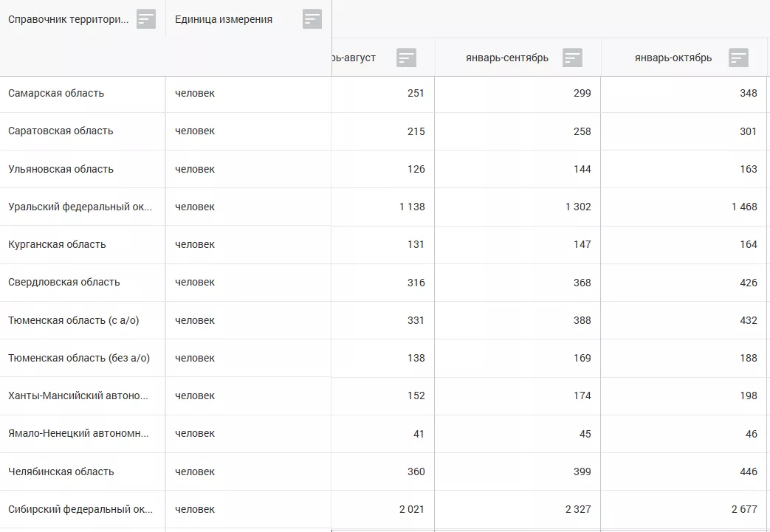Click Уральский федеральный округ row label
This screenshot has width=770, height=532.
tap(80, 207)
